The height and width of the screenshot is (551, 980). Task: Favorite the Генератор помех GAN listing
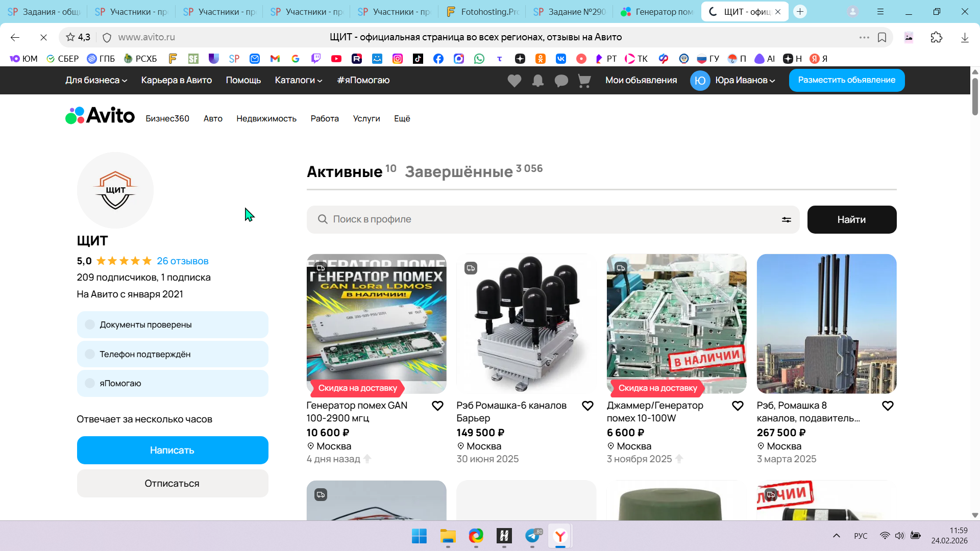pyautogui.click(x=437, y=406)
